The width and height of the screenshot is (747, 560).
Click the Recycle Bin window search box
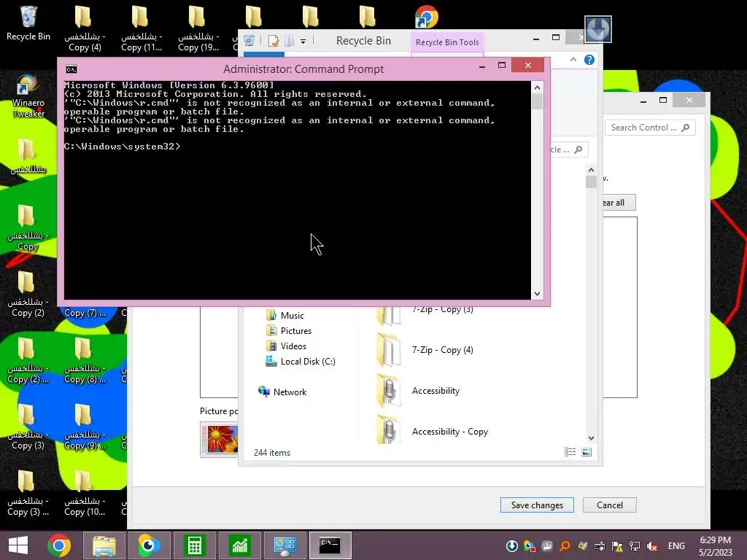(x=569, y=149)
